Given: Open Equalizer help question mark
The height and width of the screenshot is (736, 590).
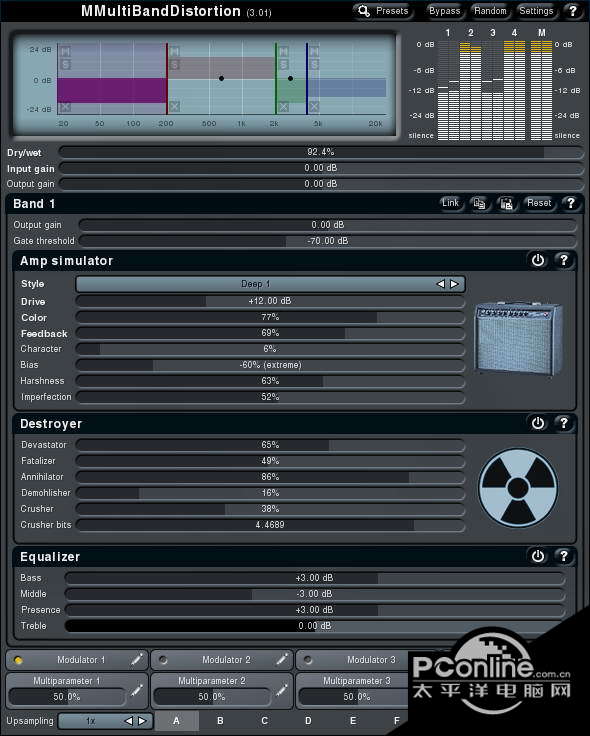Looking at the screenshot, I should click(564, 556).
